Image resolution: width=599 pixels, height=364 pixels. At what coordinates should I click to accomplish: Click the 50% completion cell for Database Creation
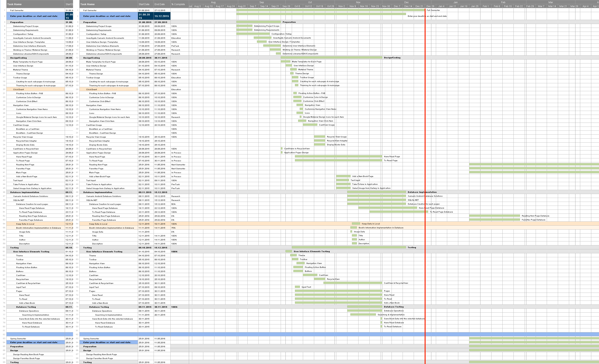pos(174,204)
